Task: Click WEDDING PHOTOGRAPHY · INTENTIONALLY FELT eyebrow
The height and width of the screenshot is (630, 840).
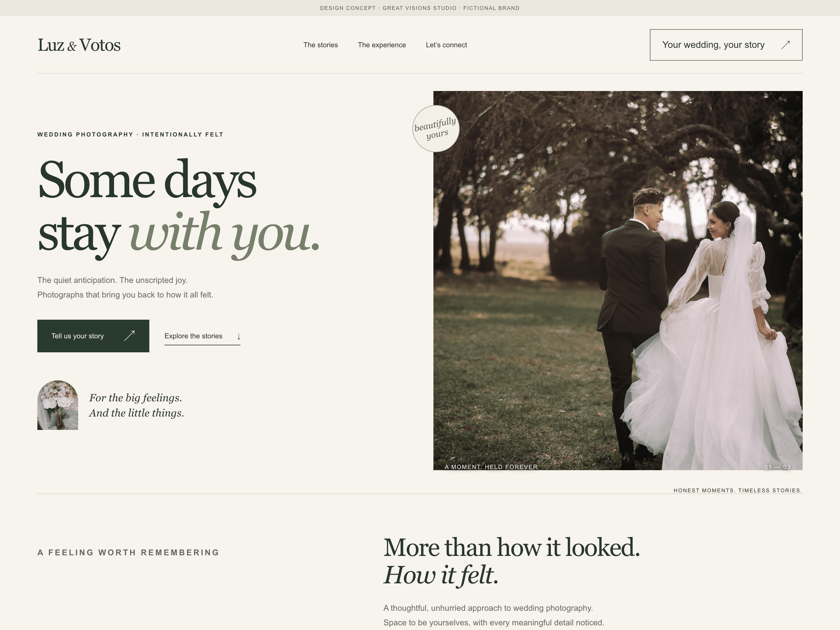Action: [x=130, y=134]
